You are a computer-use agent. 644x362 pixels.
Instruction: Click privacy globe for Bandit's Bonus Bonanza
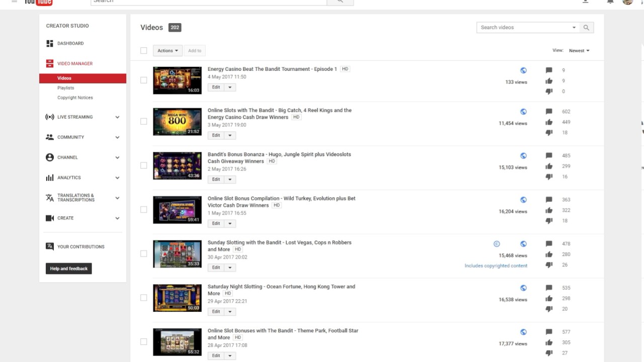[523, 156]
